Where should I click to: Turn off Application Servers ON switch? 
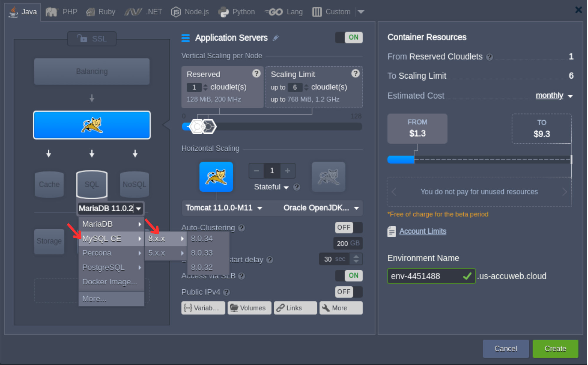(x=349, y=37)
